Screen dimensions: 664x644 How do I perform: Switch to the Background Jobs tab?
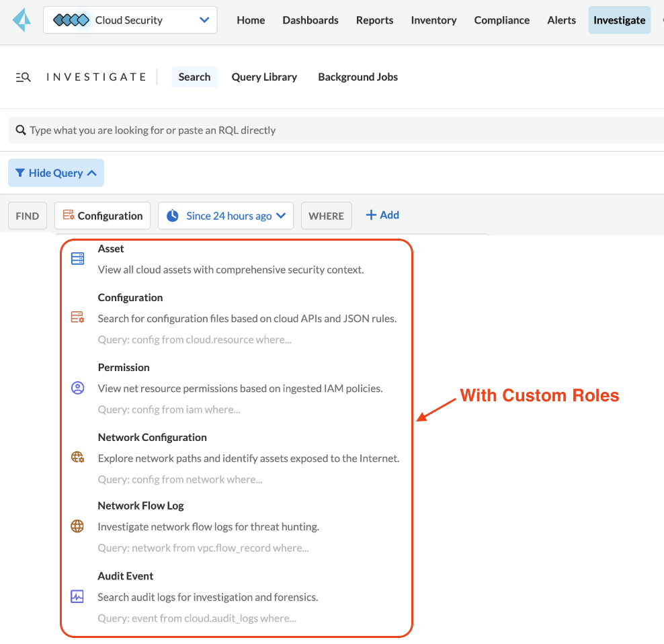358,77
